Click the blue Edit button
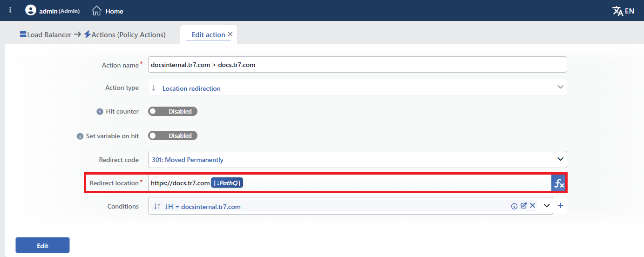This screenshot has width=644, height=257. coord(42,245)
